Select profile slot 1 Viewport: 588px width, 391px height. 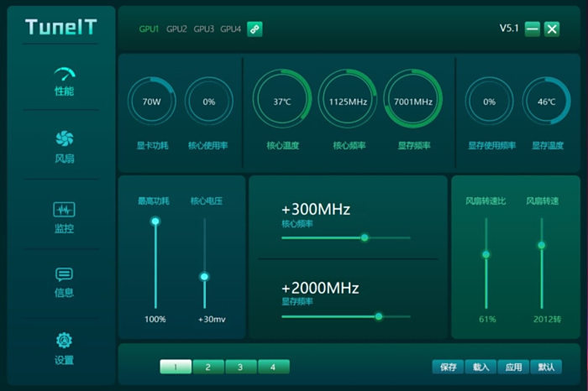click(176, 367)
